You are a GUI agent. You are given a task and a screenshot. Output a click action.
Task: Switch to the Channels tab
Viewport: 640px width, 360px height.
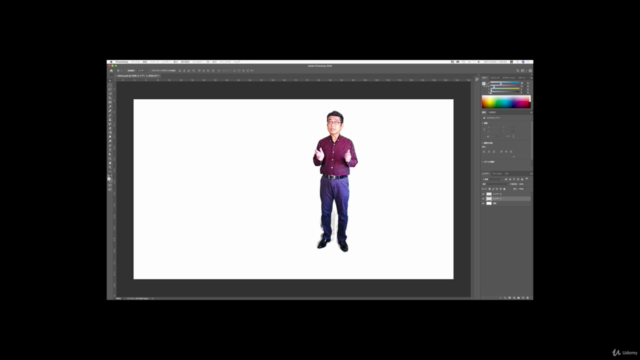(x=497, y=174)
